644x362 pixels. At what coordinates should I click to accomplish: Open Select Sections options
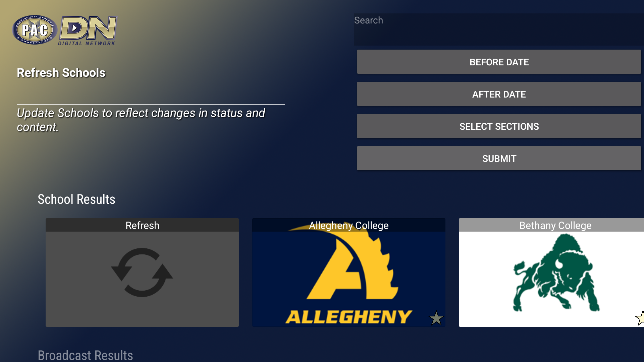coord(499,126)
